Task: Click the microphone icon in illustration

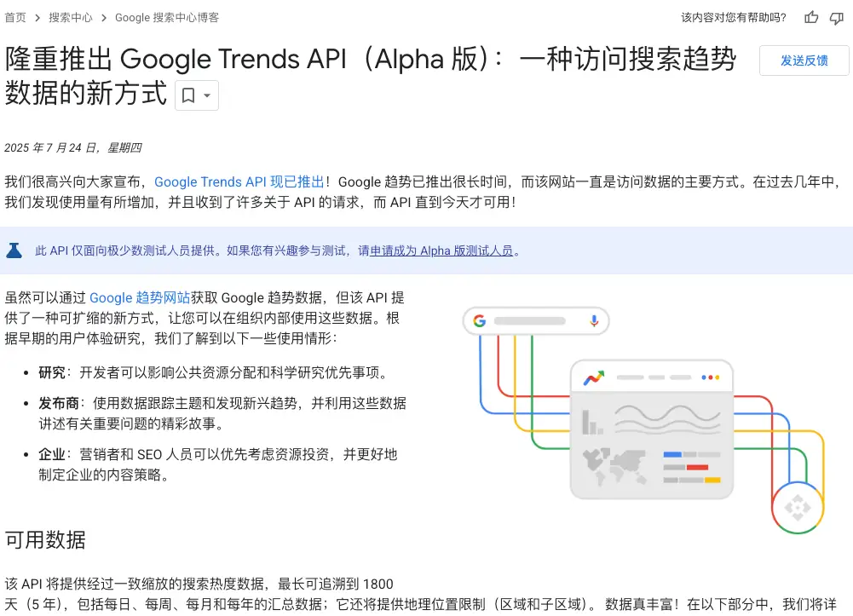Action: point(594,320)
